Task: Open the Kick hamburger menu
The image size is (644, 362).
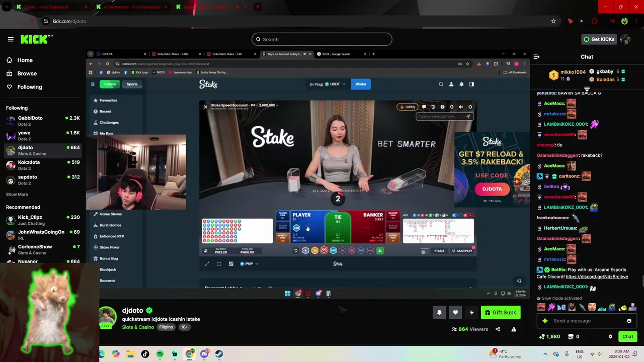Action: point(11,39)
